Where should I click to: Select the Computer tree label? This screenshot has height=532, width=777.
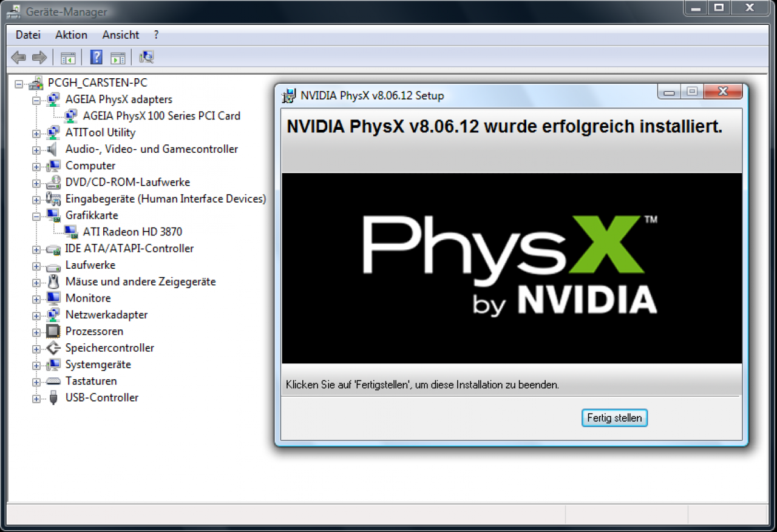coord(90,166)
